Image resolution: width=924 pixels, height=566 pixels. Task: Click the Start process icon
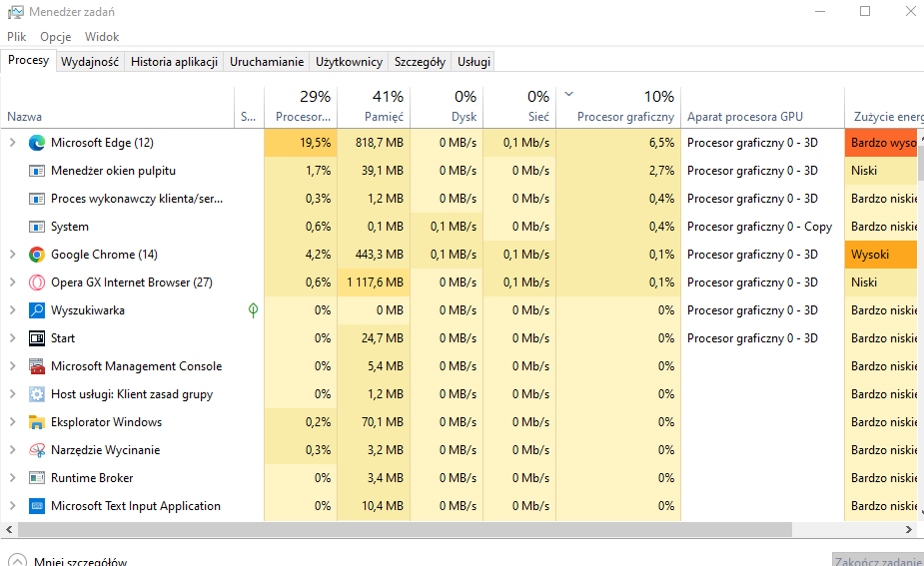(x=37, y=338)
